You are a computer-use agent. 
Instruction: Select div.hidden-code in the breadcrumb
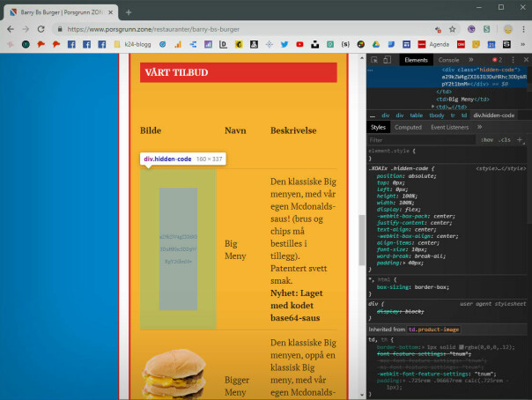[493, 115]
